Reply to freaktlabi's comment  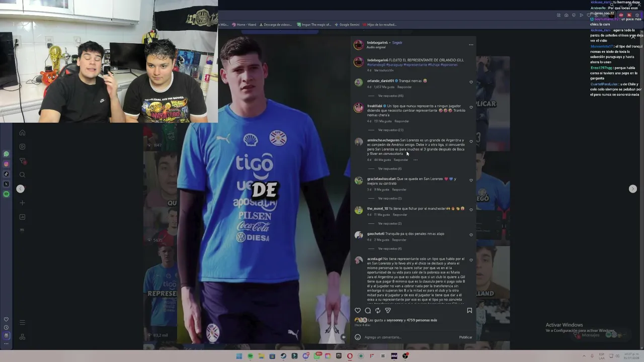click(x=401, y=121)
